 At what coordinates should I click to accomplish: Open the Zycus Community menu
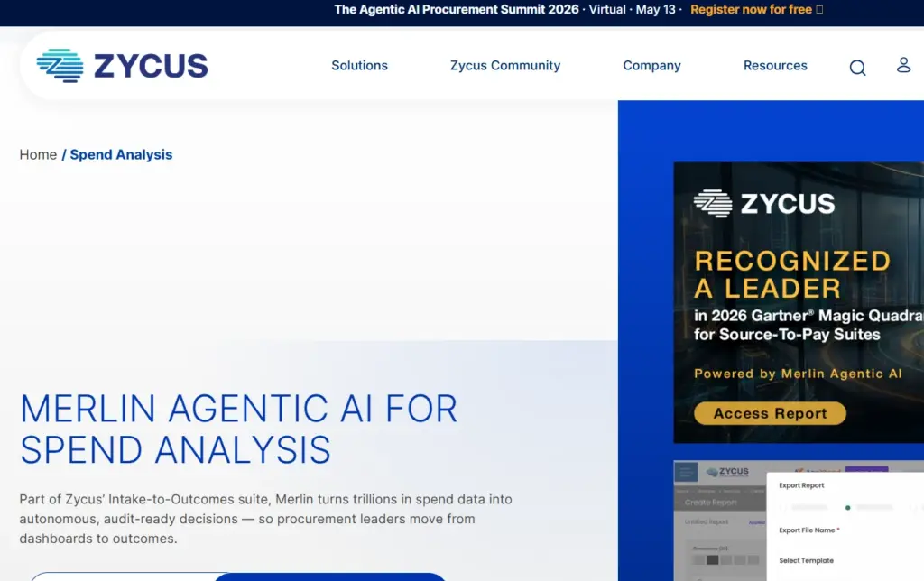(505, 65)
